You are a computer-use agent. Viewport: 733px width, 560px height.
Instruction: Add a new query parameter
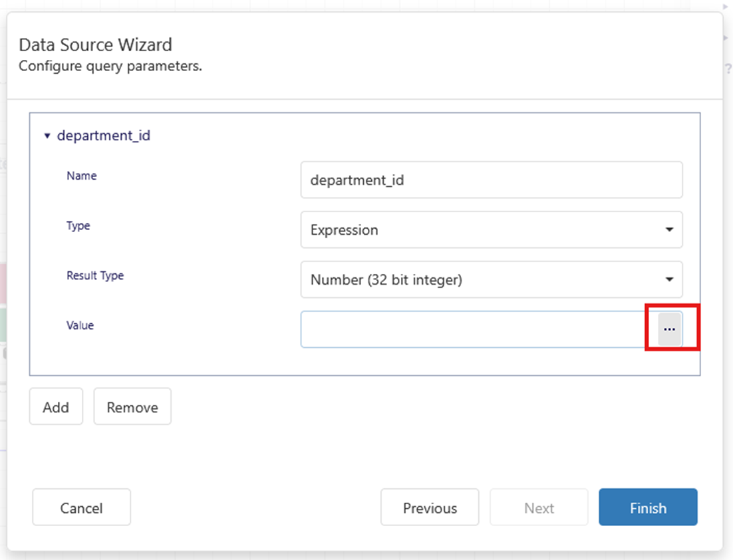point(56,407)
